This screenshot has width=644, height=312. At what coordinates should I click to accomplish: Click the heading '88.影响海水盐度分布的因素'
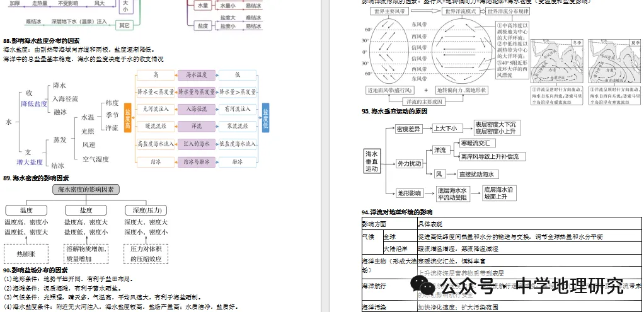coord(42,41)
